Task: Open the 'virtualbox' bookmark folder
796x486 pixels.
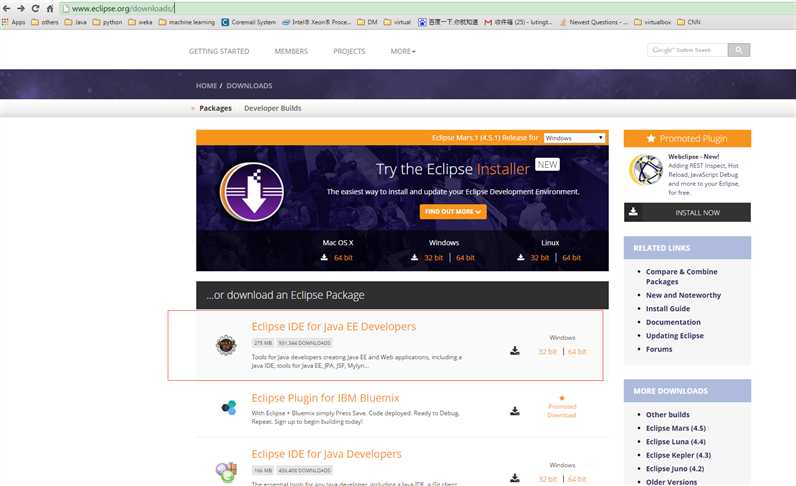Action: tap(652, 22)
